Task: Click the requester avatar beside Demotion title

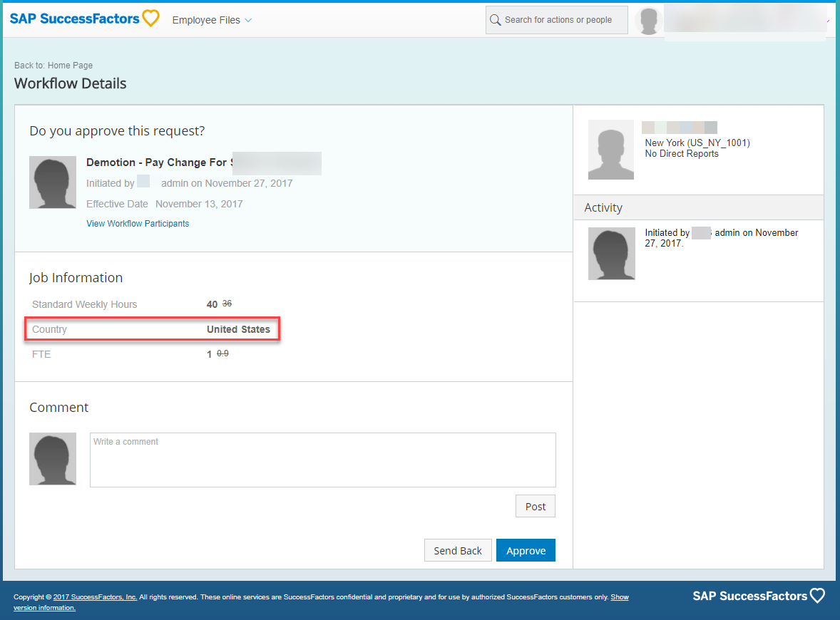Action: click(x=53, y=182)
